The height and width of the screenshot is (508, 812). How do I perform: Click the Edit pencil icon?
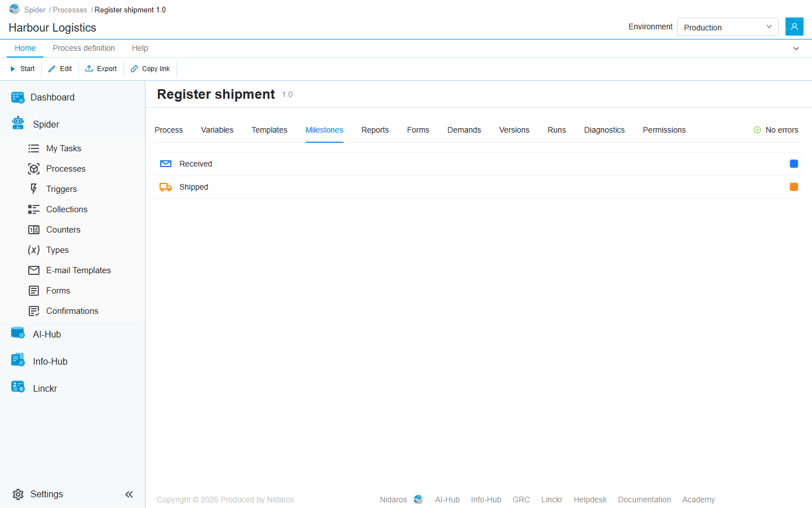pos(52,69)
